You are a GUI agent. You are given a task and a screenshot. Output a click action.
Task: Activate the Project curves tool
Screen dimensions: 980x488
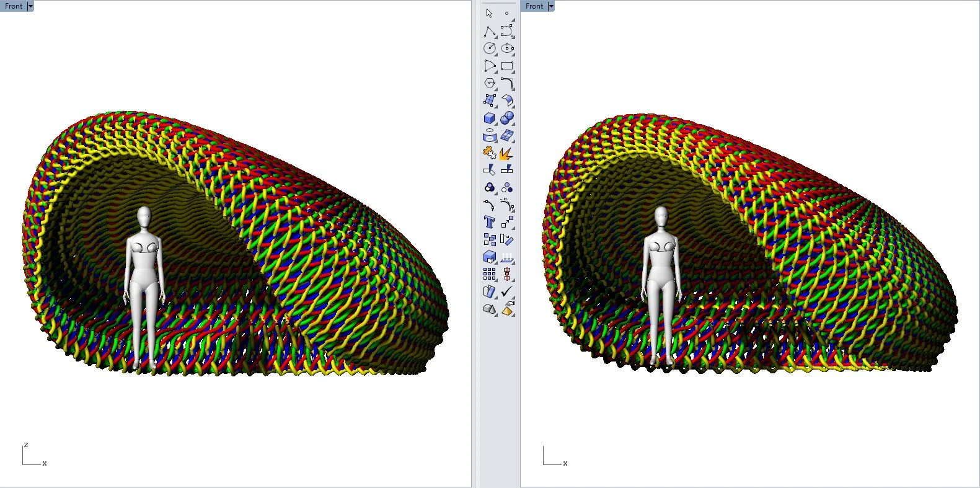507,257
